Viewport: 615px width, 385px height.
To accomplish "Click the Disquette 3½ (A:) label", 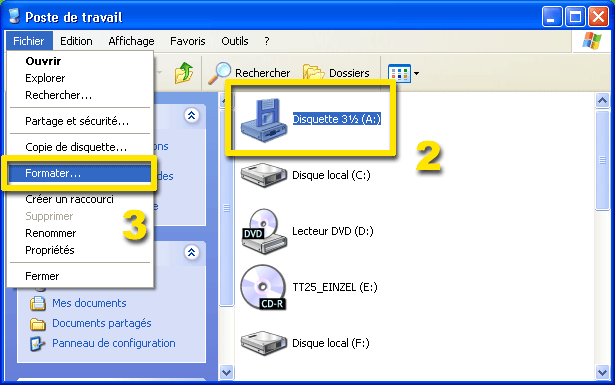I will point(337,119).
